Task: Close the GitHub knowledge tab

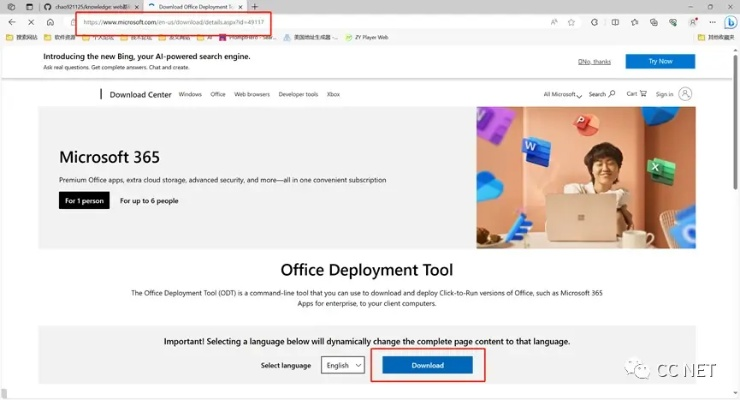Action: [x=136, y=7]
